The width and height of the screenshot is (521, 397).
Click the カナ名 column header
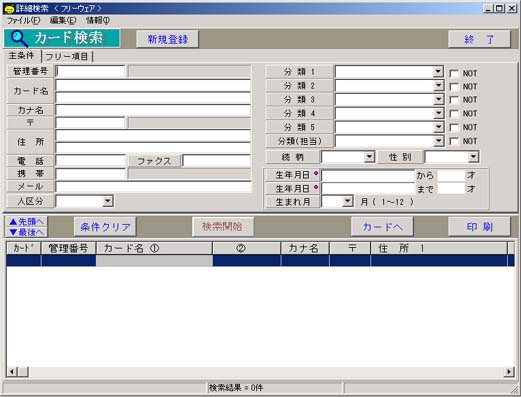(305, 248)
